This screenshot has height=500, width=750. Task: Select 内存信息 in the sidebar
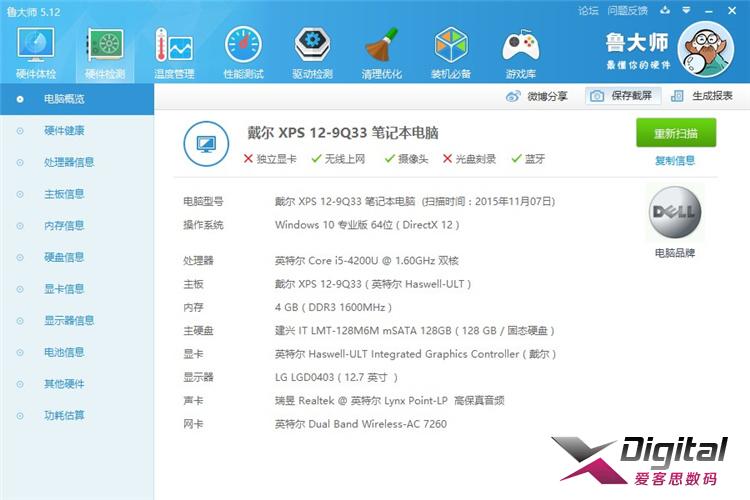click(77, 225)
